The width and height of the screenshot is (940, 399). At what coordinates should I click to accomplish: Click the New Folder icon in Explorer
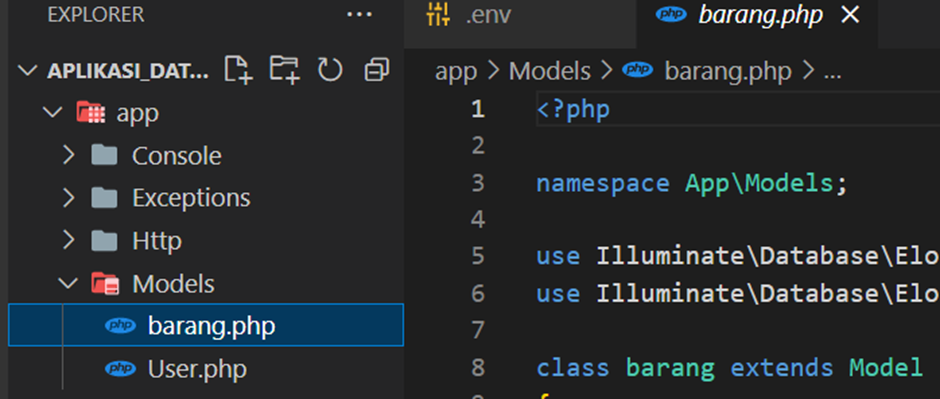[284, 70]
